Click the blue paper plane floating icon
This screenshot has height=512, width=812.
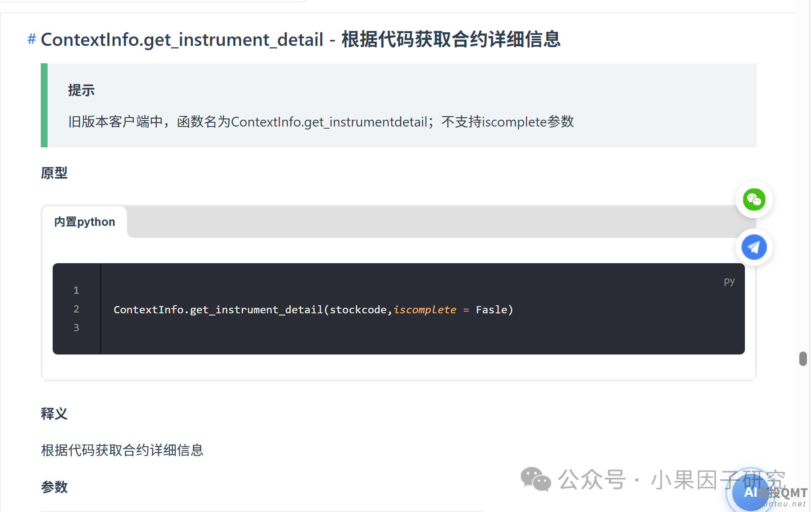tap(754, 247)
